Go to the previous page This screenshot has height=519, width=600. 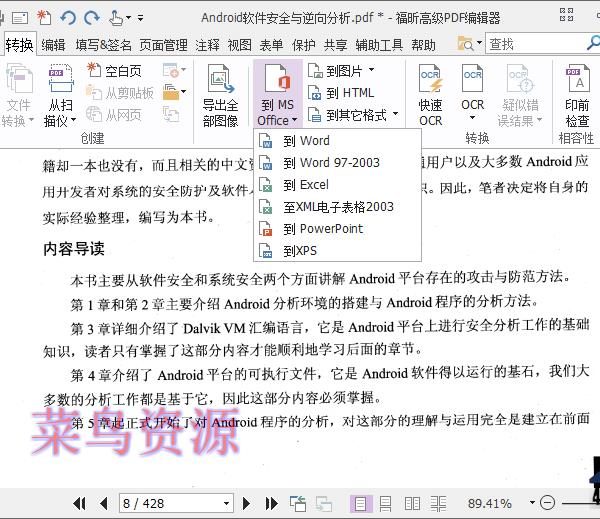(x=103, y=503)
